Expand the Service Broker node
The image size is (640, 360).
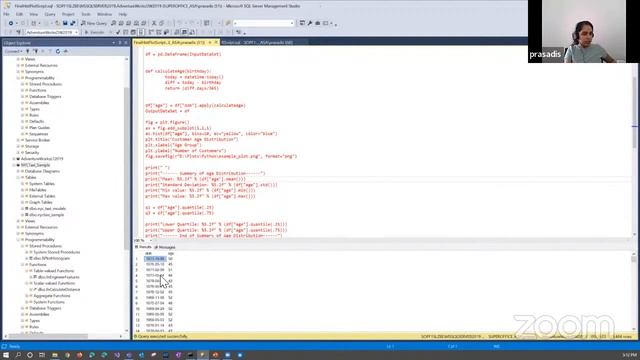pyautogui.click(x=18, y=140)
